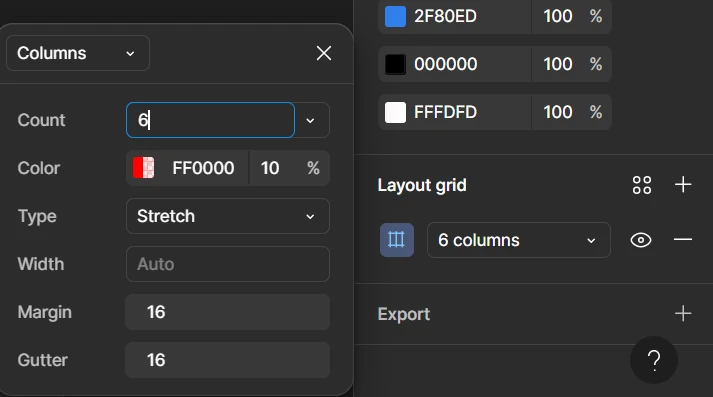The height and width of the screenshot is (397, 713).
Task: Click the Margin field showing 16
Action: (x=228, y=312)
